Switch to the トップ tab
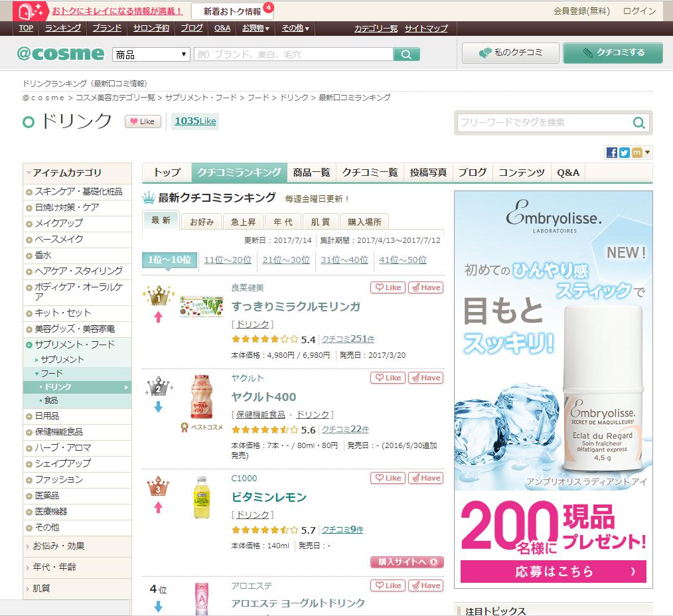The width and height of the screenshot is (673, 616). (167, 173)
